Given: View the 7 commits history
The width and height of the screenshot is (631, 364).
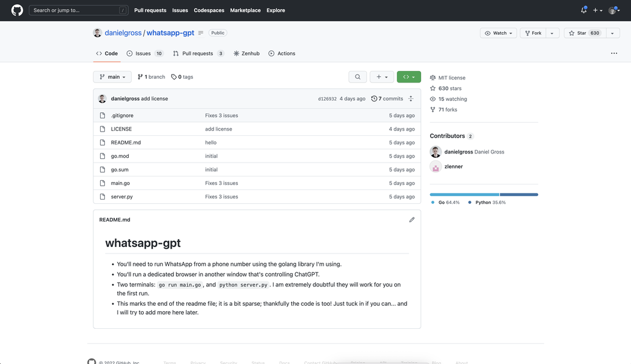Looking at the screenshot, I should tap(387, 98).
